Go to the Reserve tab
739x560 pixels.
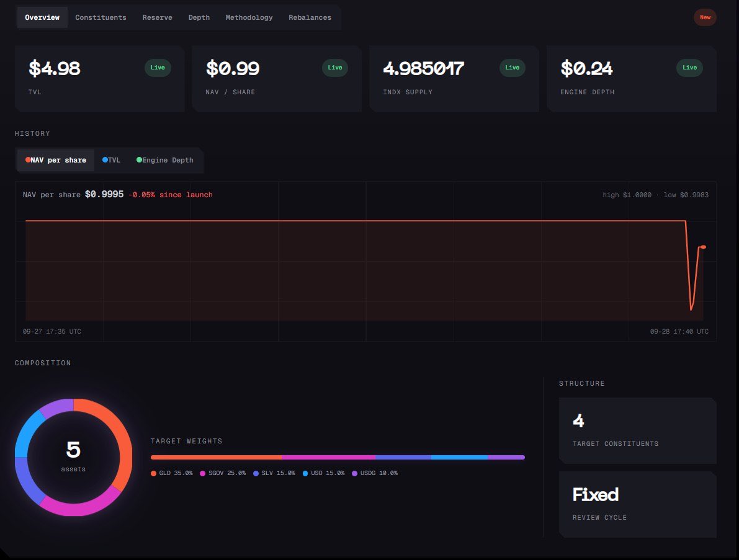click(x=158, y=17)
